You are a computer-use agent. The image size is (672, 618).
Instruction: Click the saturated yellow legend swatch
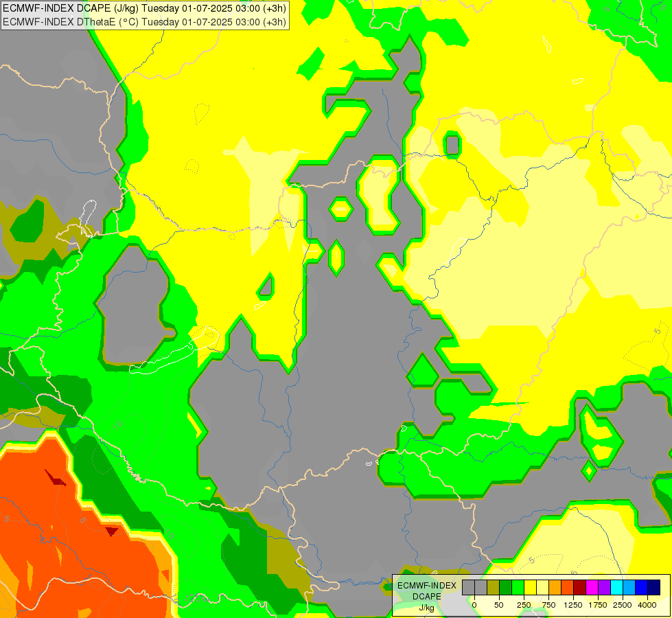(530, 588)
